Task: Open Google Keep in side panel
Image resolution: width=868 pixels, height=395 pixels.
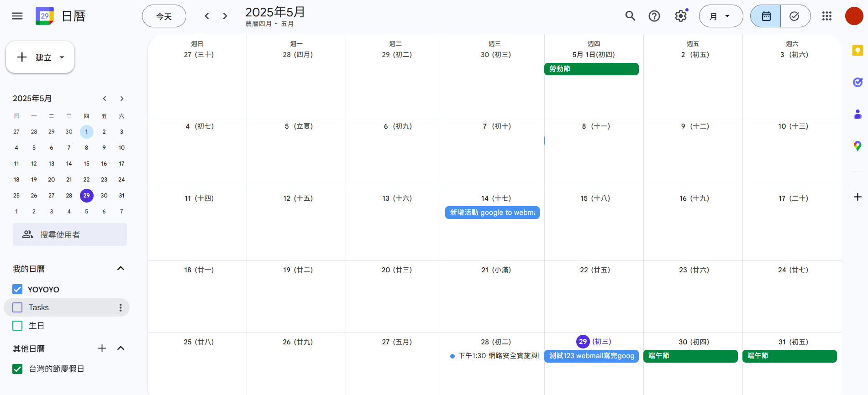Action: [x=857, y=51]
